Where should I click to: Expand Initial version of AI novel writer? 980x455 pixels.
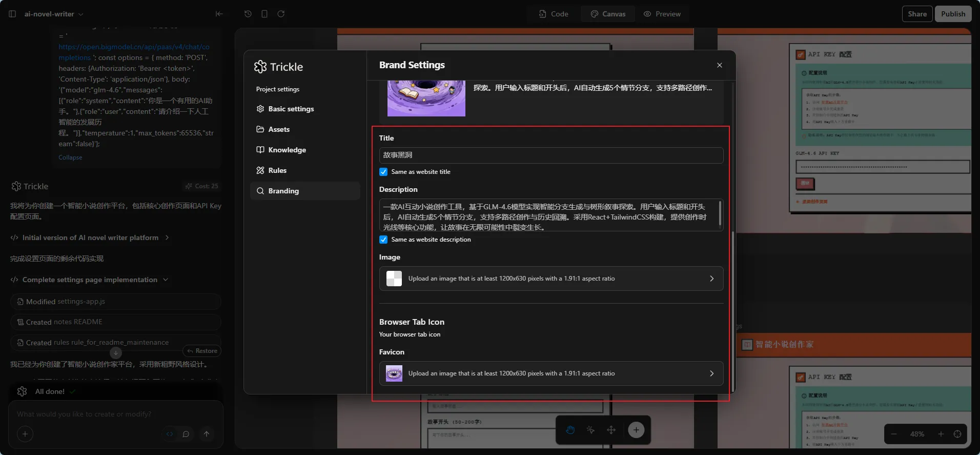tap(167, 238)
